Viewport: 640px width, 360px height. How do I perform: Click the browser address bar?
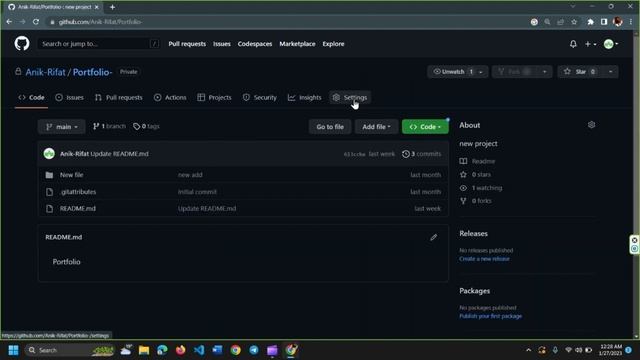(x=286, y=22)
